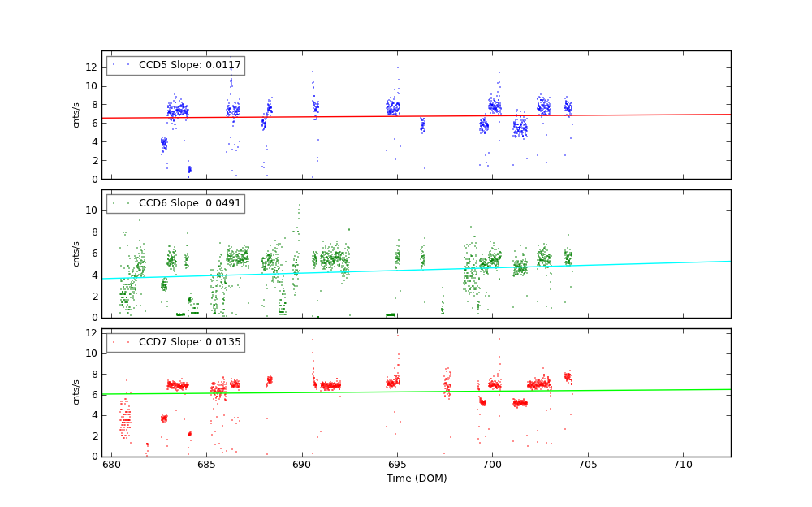812x507 pixels.
Task: Click the 12 tick label of CCD5 y-axis
Action: pos(91,67)
